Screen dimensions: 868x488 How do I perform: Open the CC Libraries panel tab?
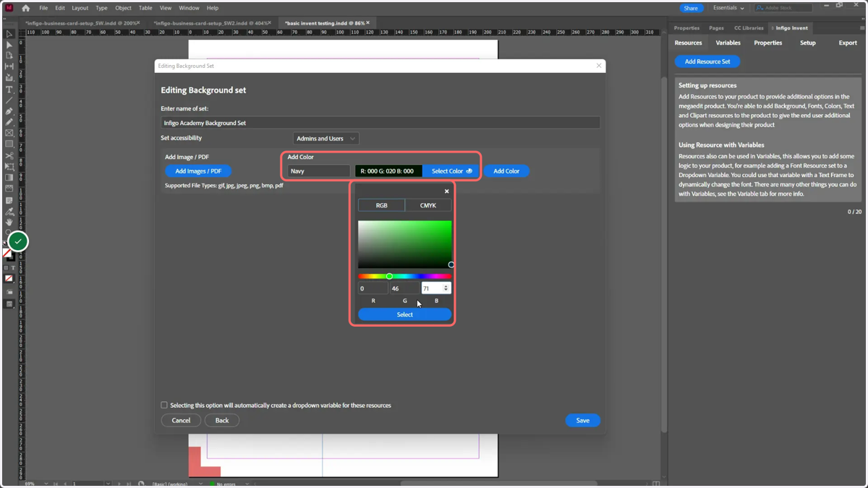click(749, 28)
